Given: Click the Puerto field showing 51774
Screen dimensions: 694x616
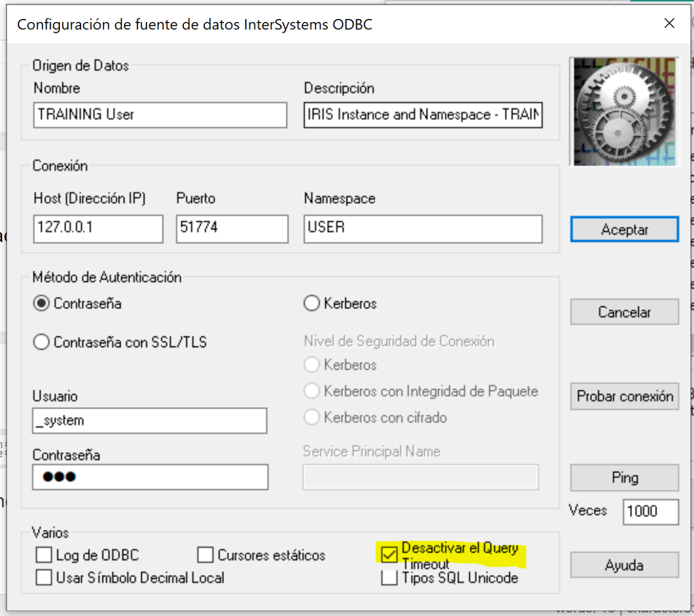Looking at the screenshot, I should click(x=232, y=228).
